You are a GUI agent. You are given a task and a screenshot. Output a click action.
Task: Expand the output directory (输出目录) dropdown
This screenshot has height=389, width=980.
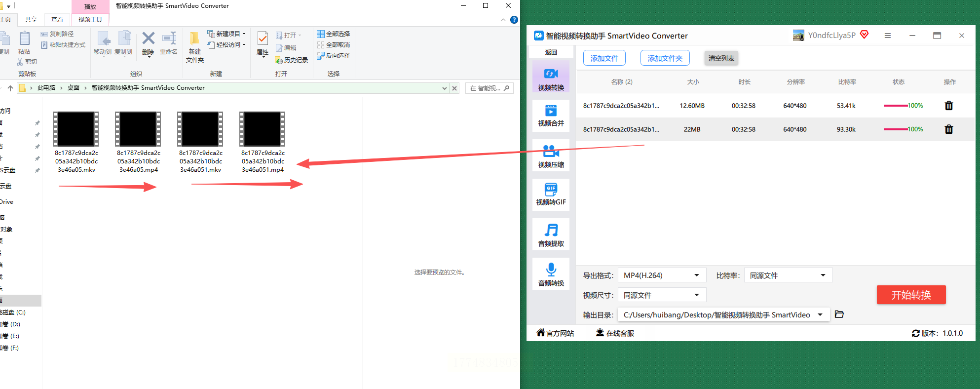(x=820, y=315)
